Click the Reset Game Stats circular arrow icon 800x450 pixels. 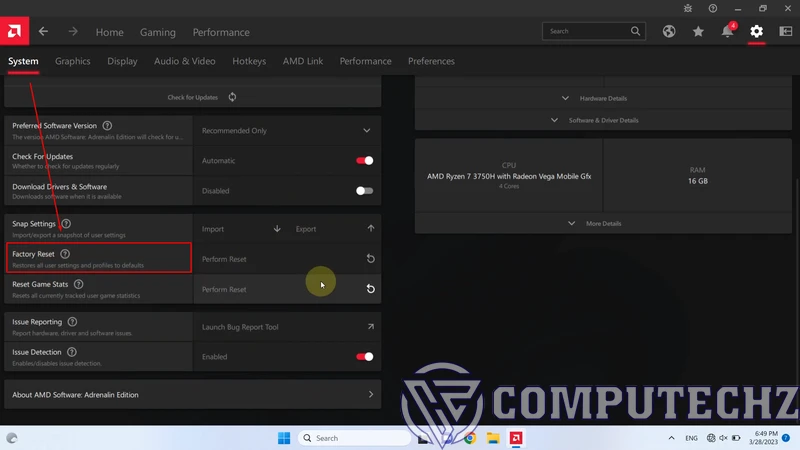pos(370,289)
